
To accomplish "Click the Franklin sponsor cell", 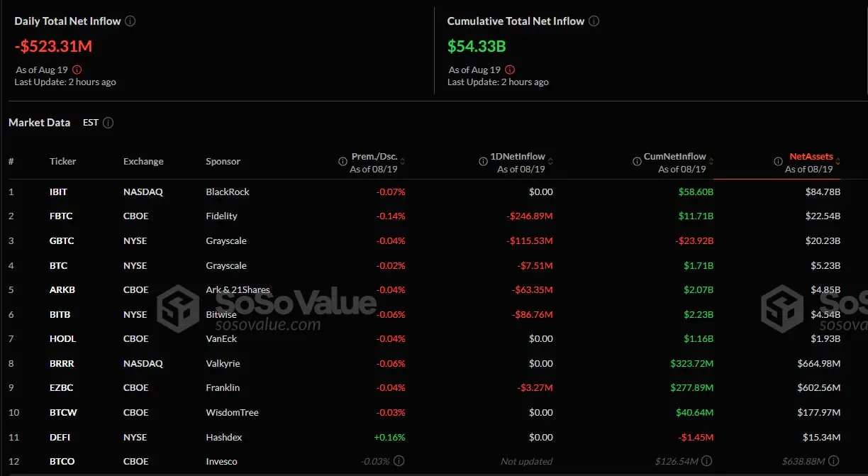I will click(x=223, y=388).
